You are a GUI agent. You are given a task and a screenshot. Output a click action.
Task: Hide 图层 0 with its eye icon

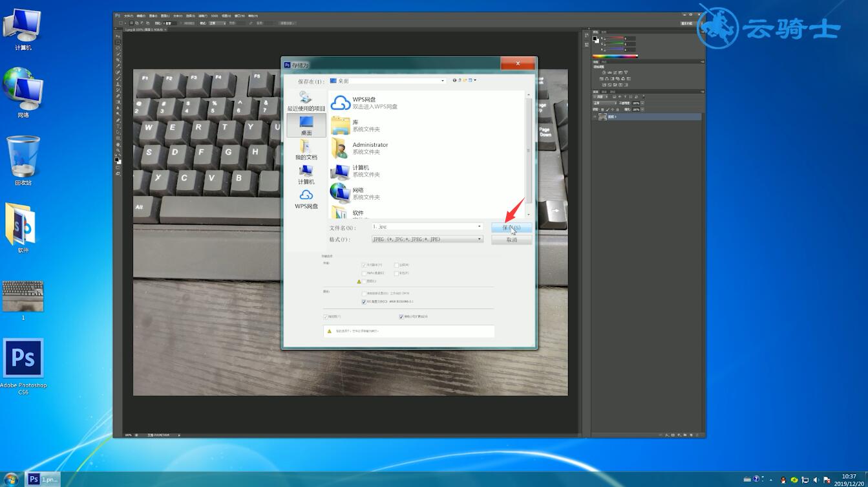coord(595,117)
